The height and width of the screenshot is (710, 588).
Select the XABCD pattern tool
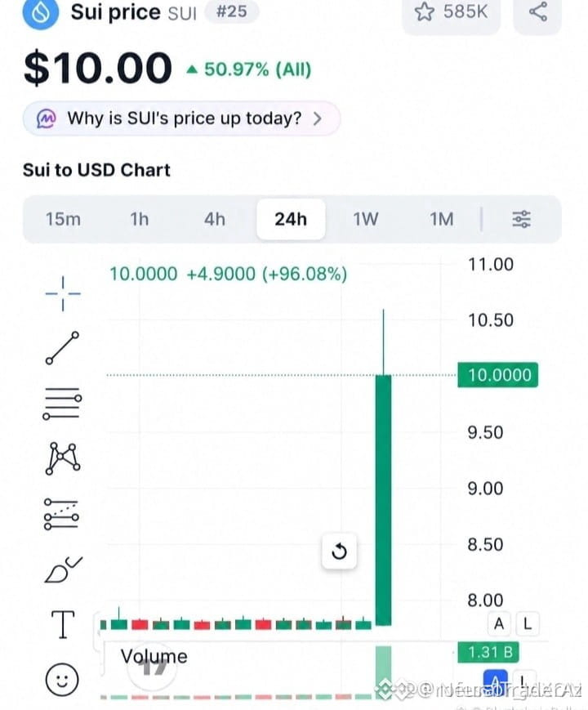coord(63,458)
